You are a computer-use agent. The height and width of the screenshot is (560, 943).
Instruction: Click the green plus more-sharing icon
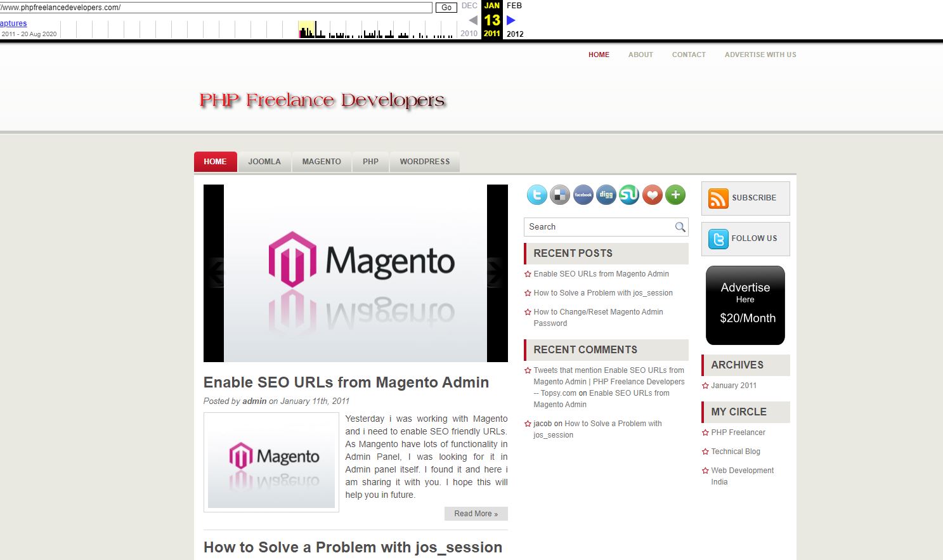[x=675, y=195]
